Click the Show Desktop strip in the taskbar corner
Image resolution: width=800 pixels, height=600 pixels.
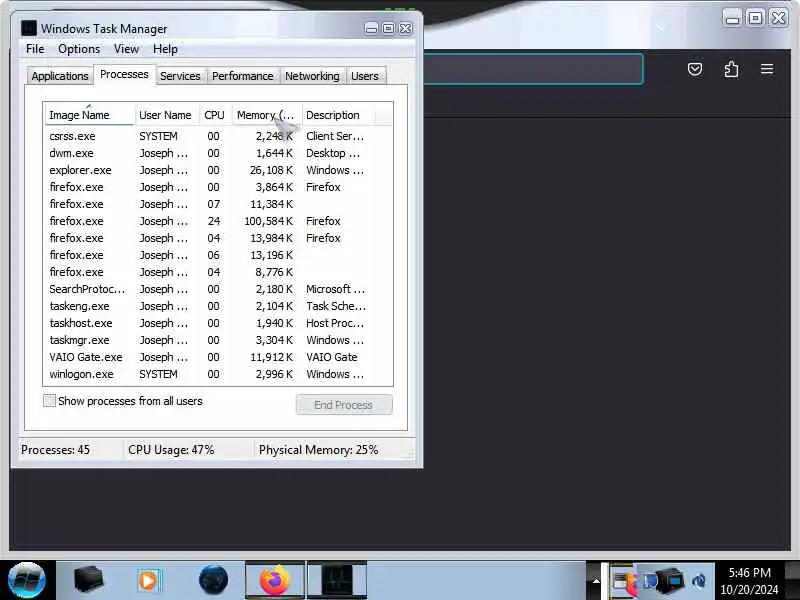tap(792, 580)
